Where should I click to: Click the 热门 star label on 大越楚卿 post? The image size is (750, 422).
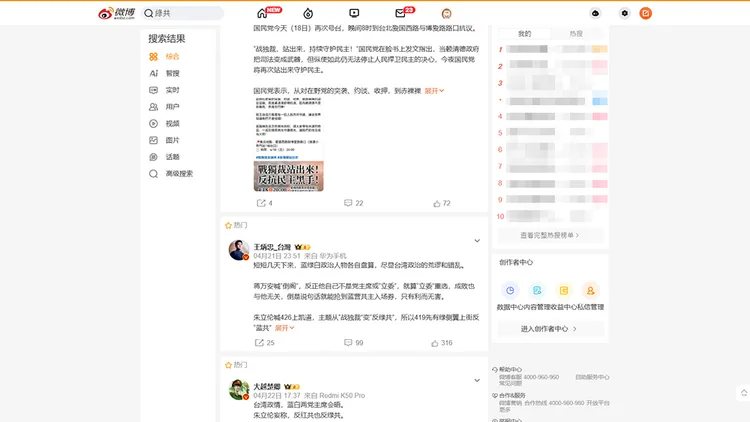click(x=236, y=365)
